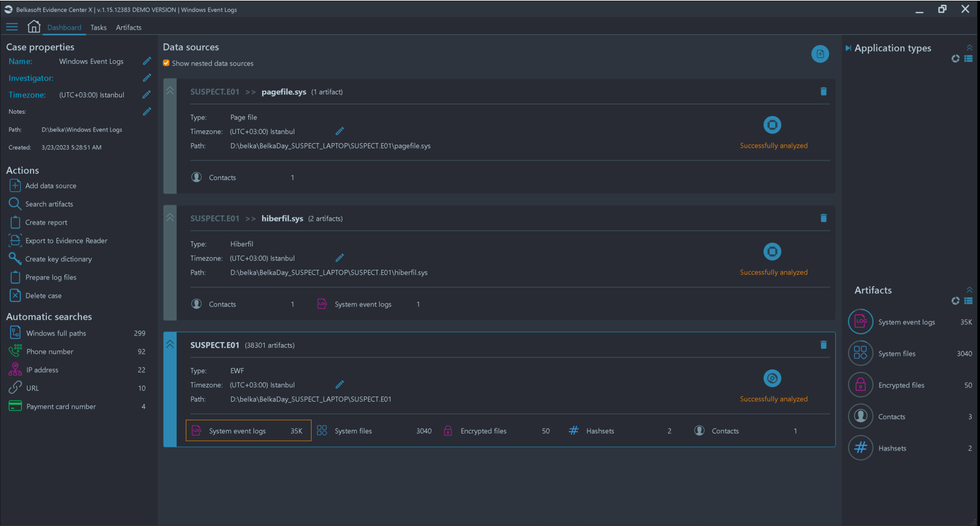Screen dimensions: 980x526
Task: Delete SUSPECT.E01 data source trash icon
Action: (x=823, y=344)
